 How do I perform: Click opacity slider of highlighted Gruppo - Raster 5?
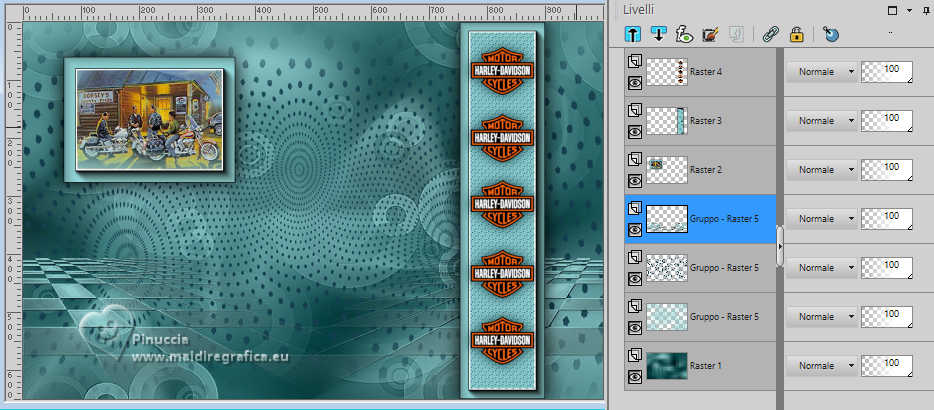click(887, 219)
